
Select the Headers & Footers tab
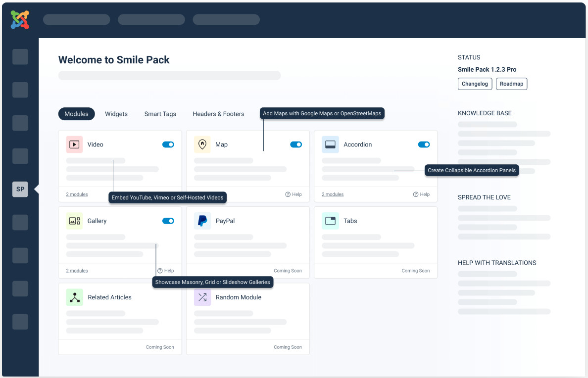[218, 114]
